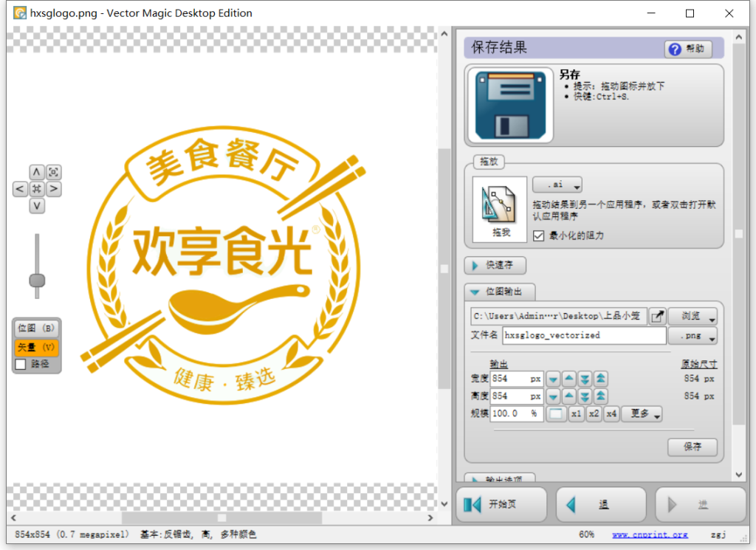Click the zoom slider handle

point(37,281)
